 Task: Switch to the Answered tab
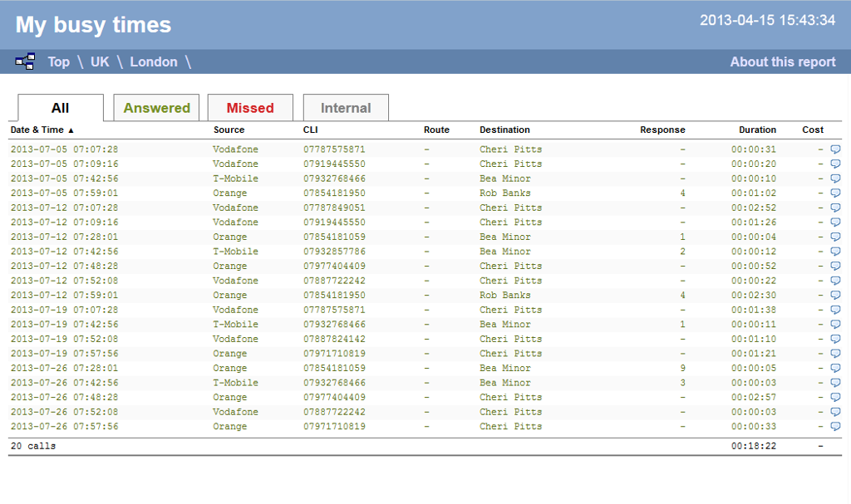click(x=155, y=107)
